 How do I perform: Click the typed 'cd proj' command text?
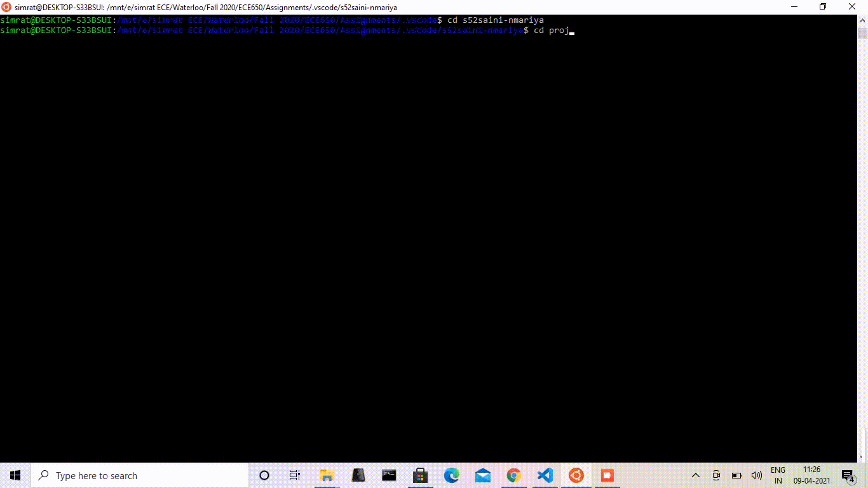coord(551,30)
